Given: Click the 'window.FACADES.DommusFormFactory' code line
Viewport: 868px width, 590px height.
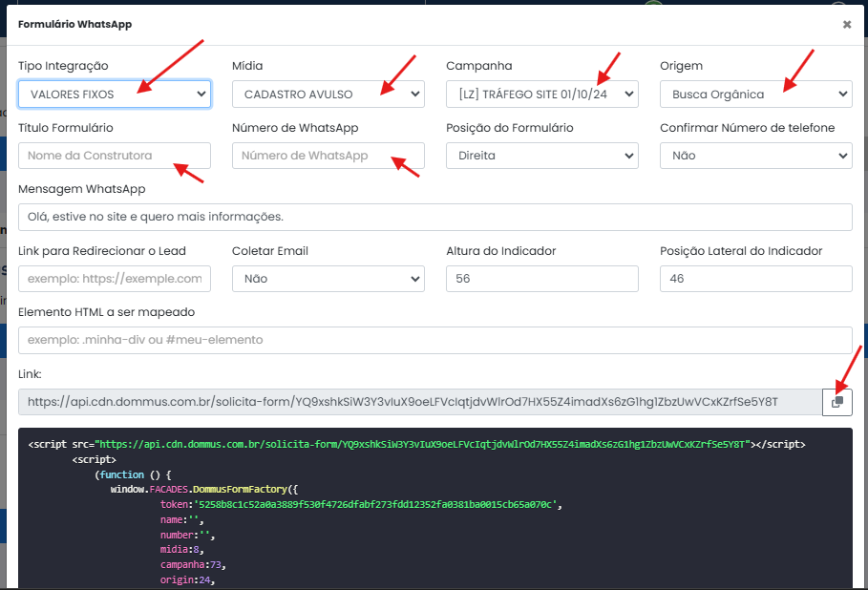Looking at the screenshot, I should pos(204,489).
